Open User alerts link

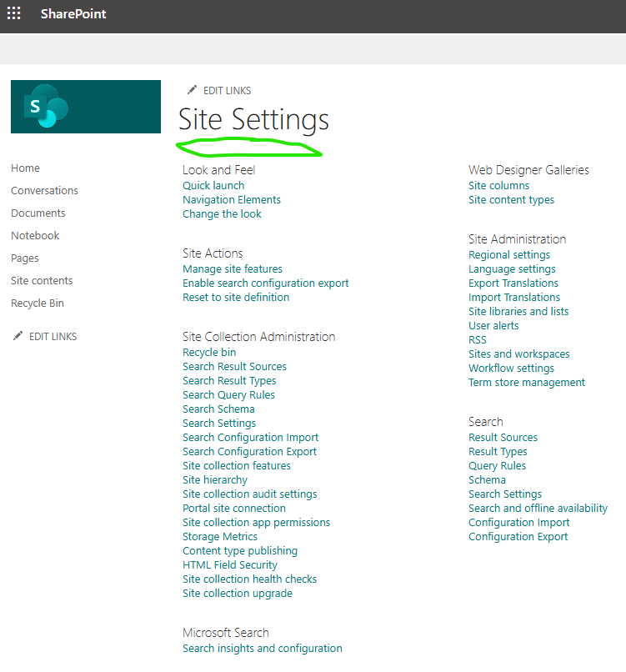click(493, 325)
